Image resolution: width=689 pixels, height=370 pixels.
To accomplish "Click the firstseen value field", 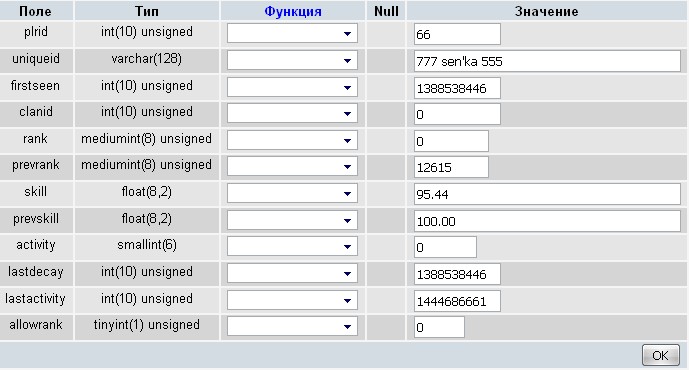I will pos(457,88).
